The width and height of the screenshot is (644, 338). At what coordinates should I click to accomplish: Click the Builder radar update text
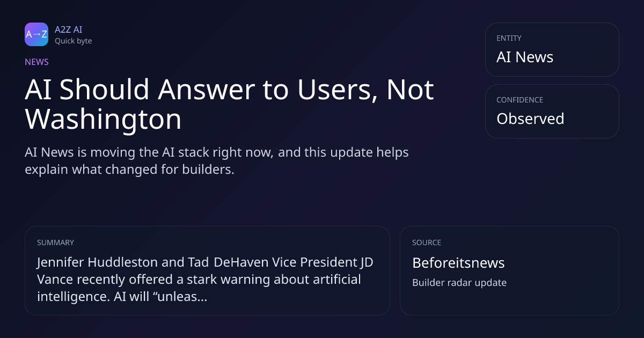(x=459, y=283)
